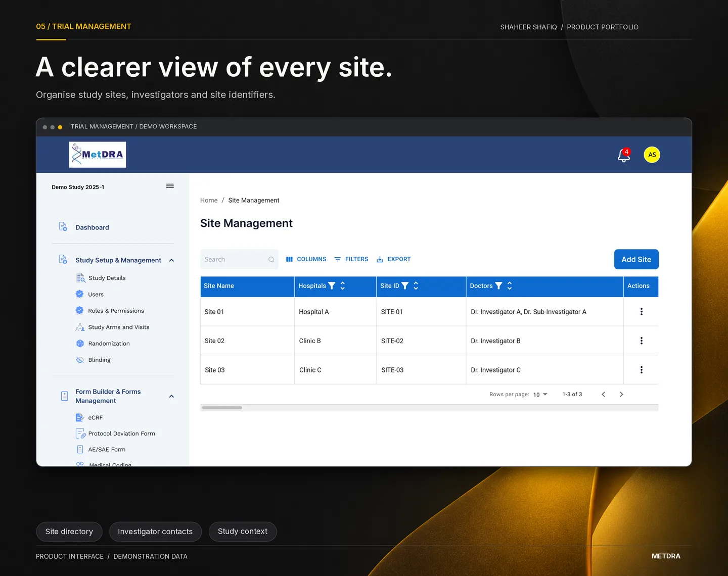Image resolution: width=728 pixels, height=576 pixels.
Task: Click the EXPORT button
Action: (394, 259)
